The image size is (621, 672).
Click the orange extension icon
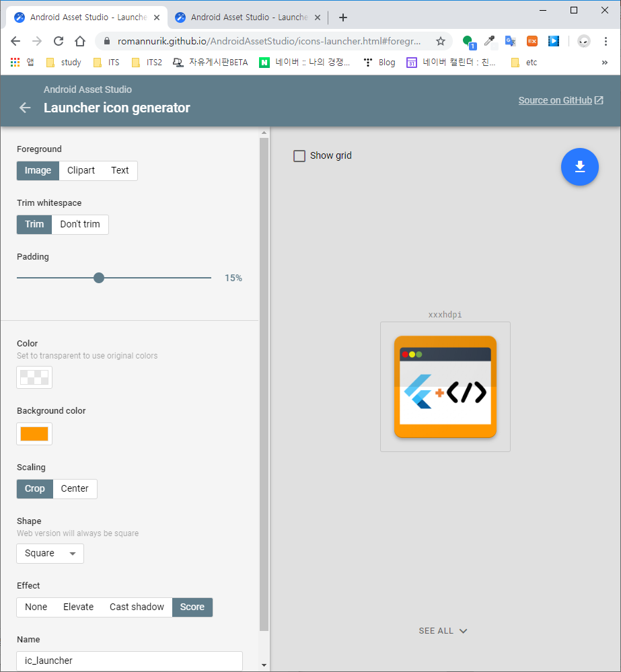pos(532,41)
